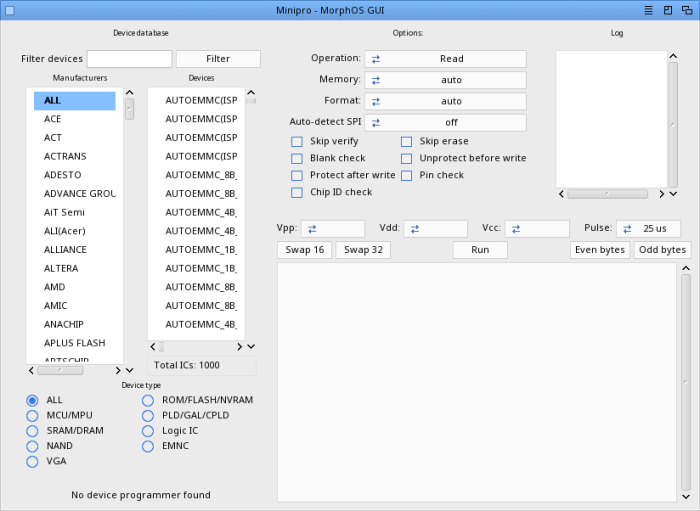This screenshot has height=511, width=700.
Task: Select the NAND device type
Action: coord(32,446)
